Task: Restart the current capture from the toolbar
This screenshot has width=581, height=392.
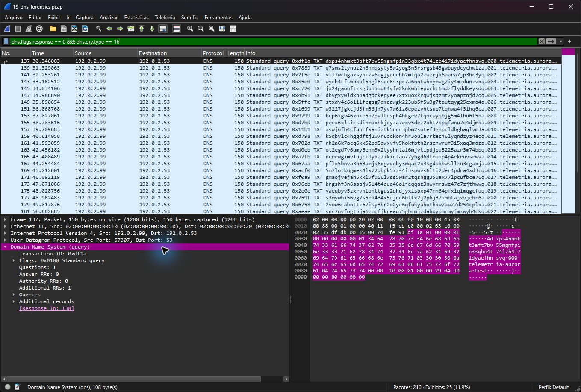Action: [29, 29]
